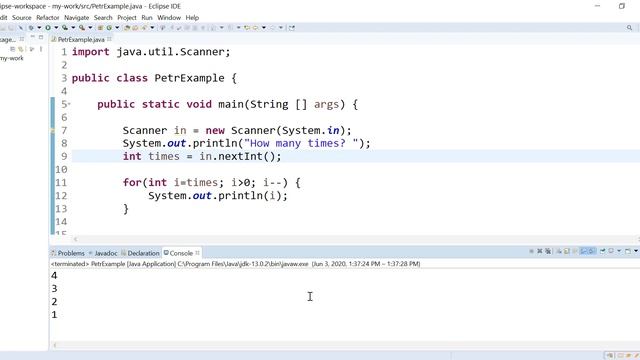
Task: Toggle Show Console on Standard Error
Action: click(x=591, y=251)
